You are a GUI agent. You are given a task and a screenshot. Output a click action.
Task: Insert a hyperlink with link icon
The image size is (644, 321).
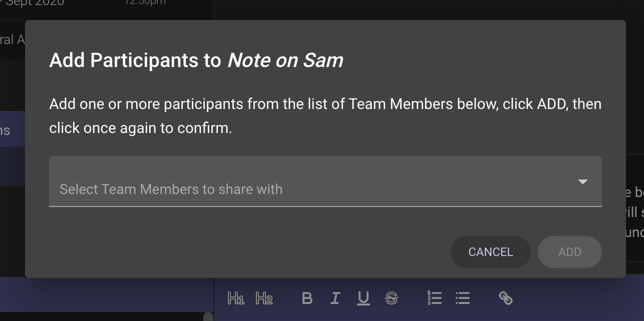click(506, 298)
